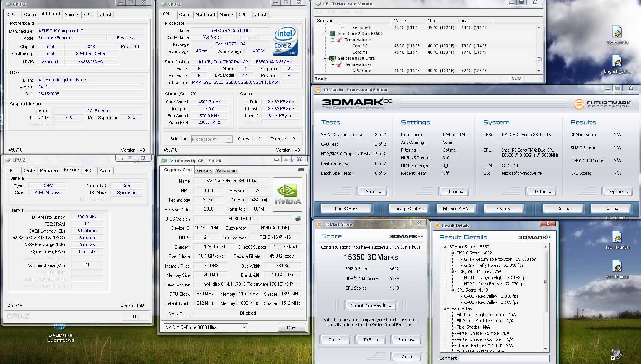The height and width of the screenshot is (364, 641).
Task: Click the thermometer icon under Intel Core 2 Duo E8600
Action: (x=339, y=40)
